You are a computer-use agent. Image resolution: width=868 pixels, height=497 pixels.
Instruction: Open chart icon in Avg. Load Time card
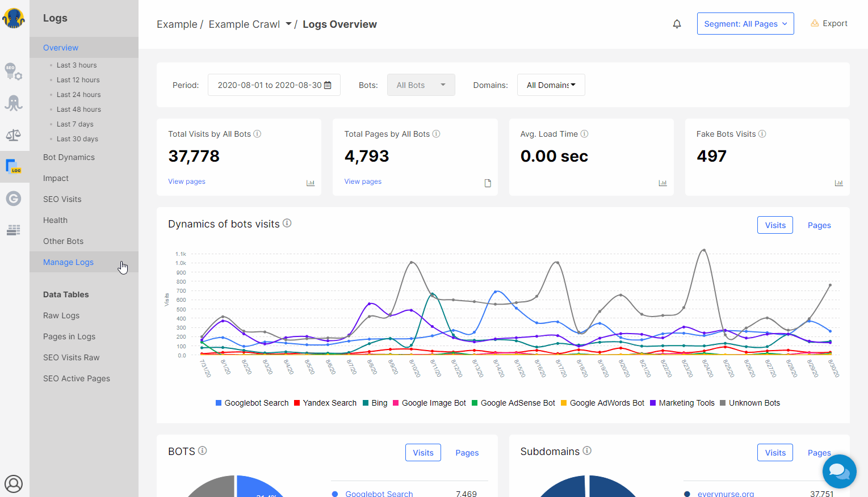point(662,183)
